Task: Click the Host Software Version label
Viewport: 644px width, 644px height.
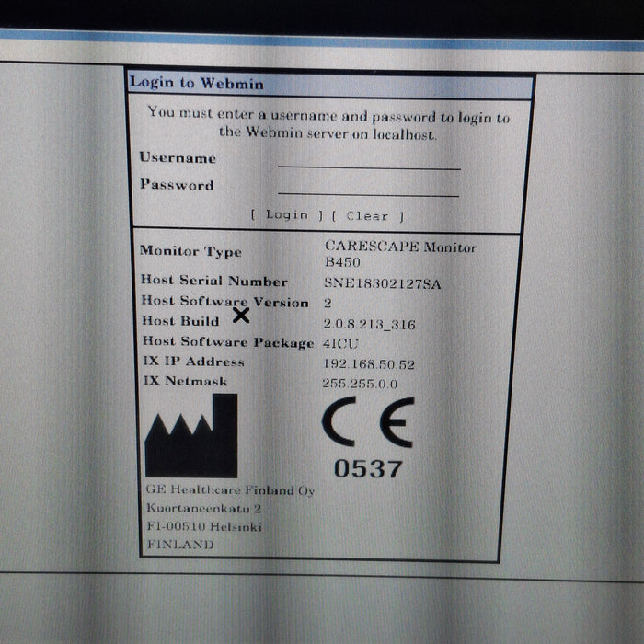Action: point(224,301)
